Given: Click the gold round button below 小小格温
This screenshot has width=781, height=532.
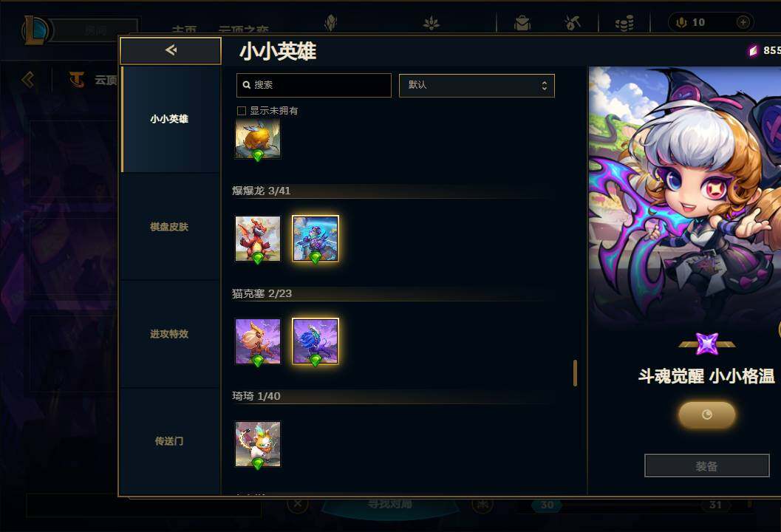Looking at the screenshot, I should [707, 415].
